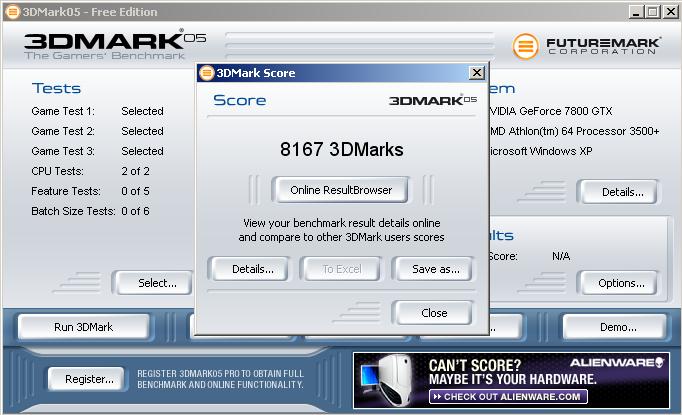Click the '2 of 2' CPU tests value
Screen dimensions: 682x415
[135, 171]
